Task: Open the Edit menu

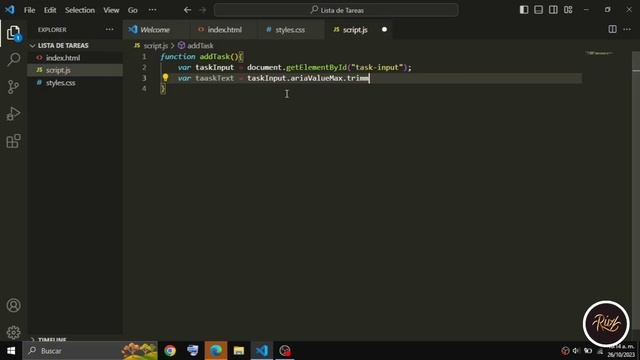Action: (50, 10)
